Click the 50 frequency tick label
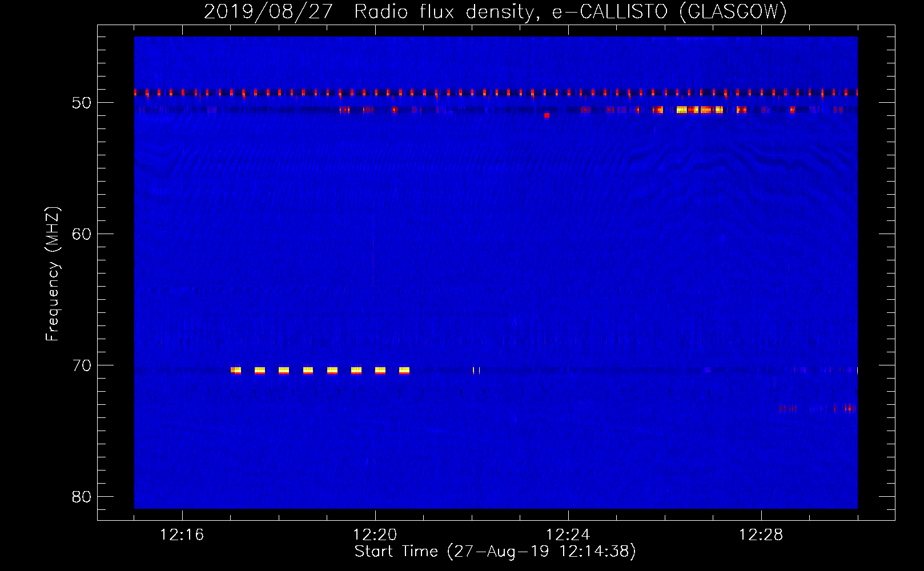 point(82,103)
